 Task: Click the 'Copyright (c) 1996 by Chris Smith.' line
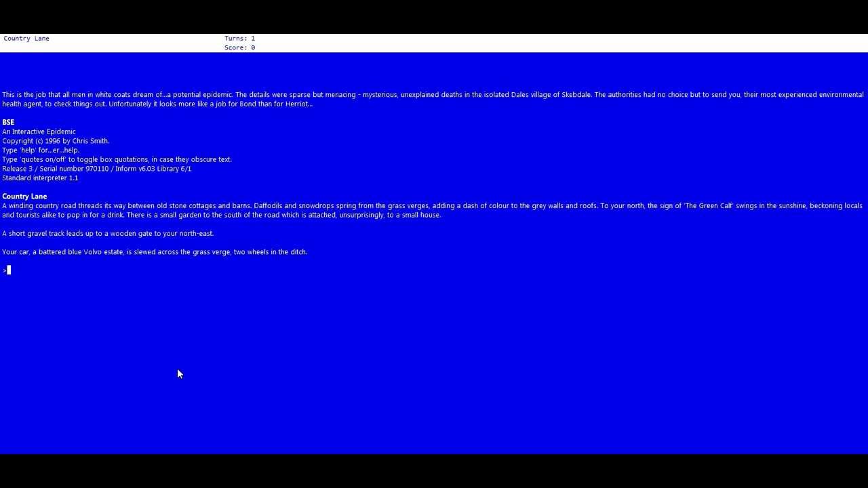[56, 141]
